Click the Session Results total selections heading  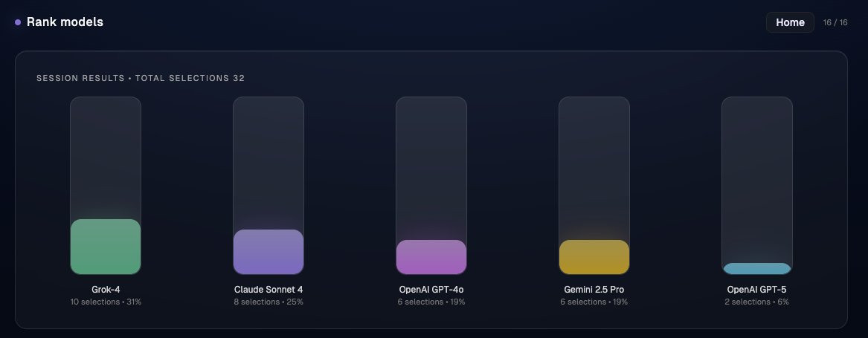tap(141, 78)
